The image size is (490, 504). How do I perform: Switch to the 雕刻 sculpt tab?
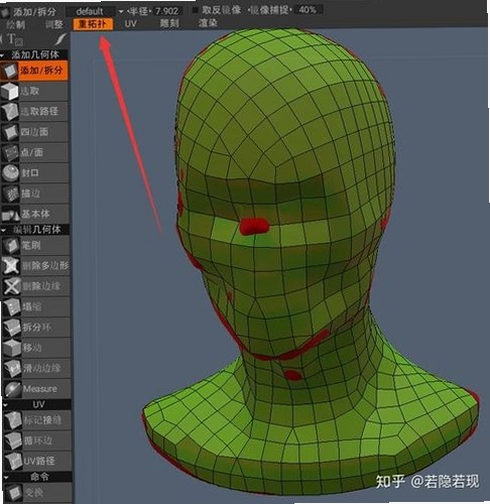coord(169,23)
